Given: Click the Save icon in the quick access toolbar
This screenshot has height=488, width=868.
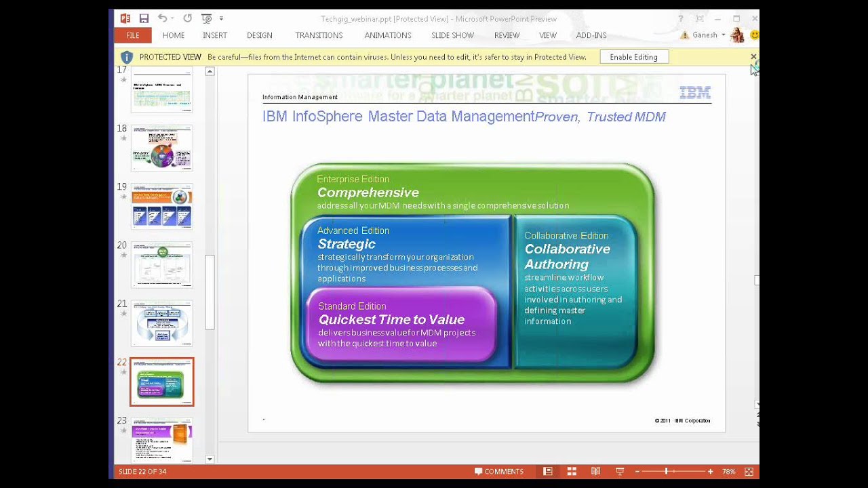Looking at the screenshot, I should pyautogui.click(x=144, y=18).
